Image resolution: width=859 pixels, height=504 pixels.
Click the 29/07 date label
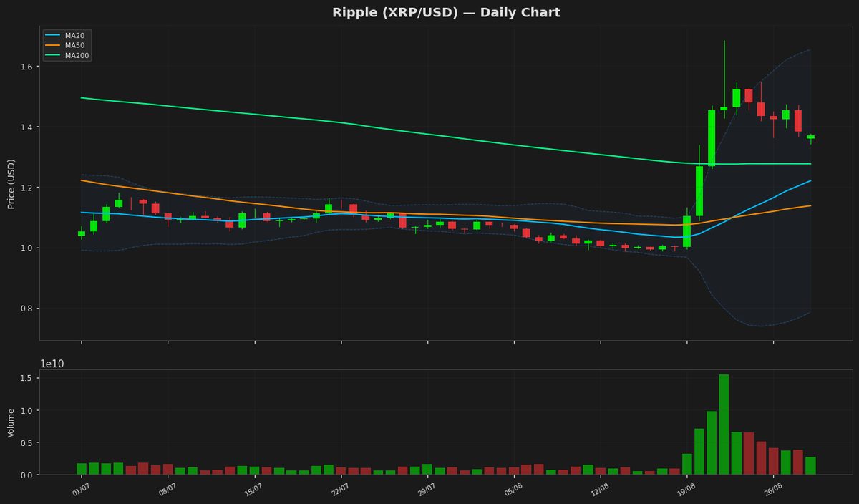(427, 490)
